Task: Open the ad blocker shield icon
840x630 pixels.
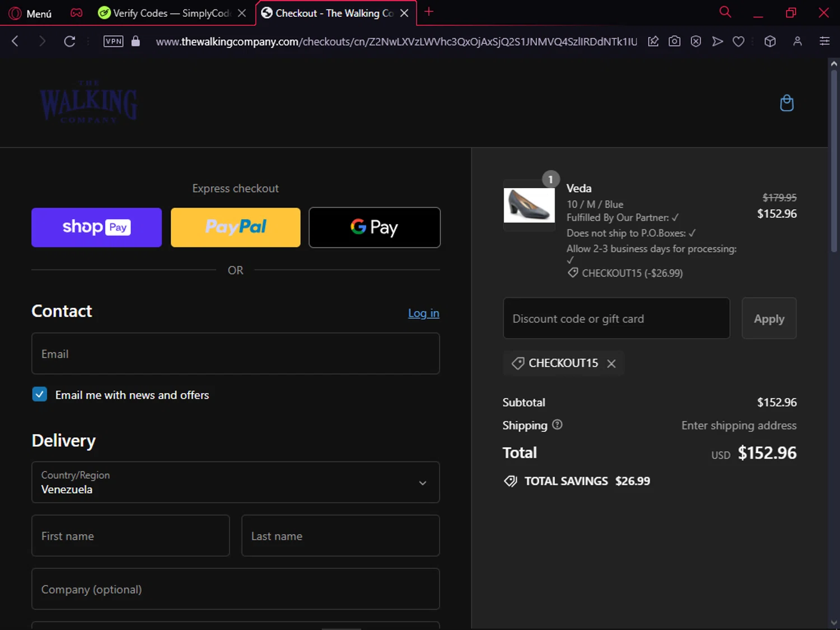Action: (696, 41)
